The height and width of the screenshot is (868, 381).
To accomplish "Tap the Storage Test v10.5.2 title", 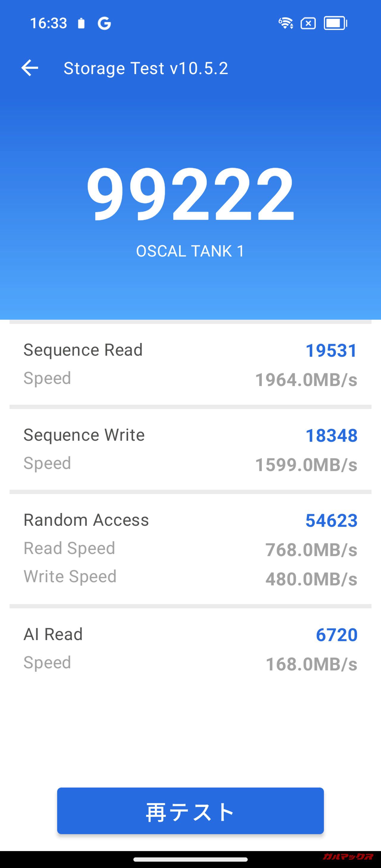I will [x=146, y=68].
